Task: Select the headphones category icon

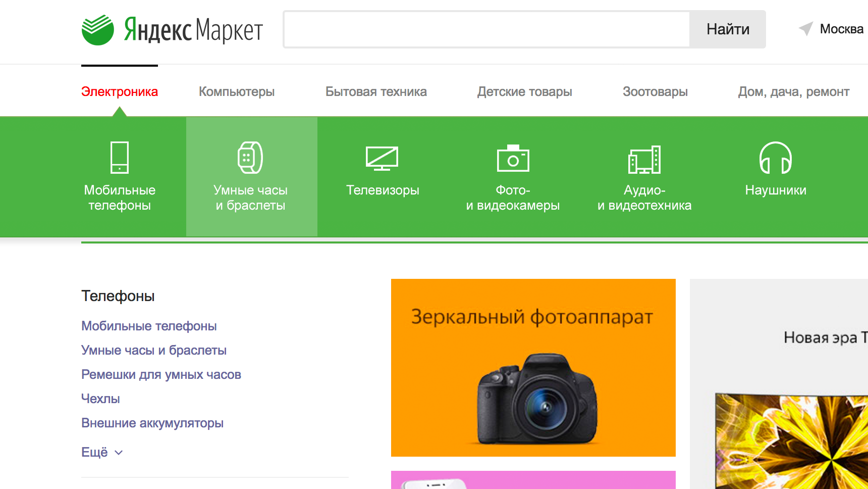Action: [x=776, y=158]
